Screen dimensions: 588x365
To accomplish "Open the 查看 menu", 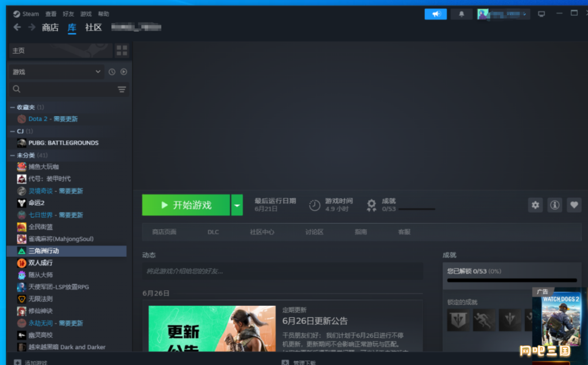I will tap(51, 14).
